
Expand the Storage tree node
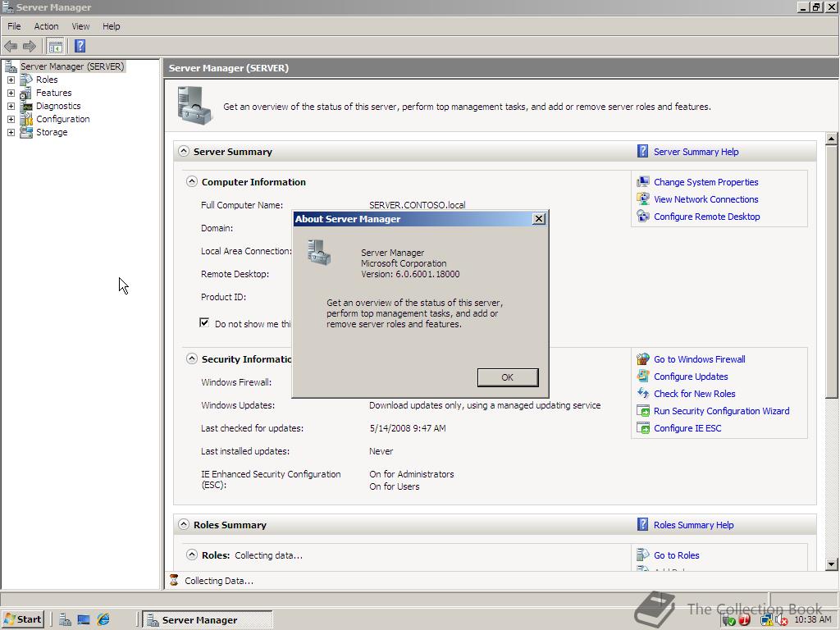(11, 132)
